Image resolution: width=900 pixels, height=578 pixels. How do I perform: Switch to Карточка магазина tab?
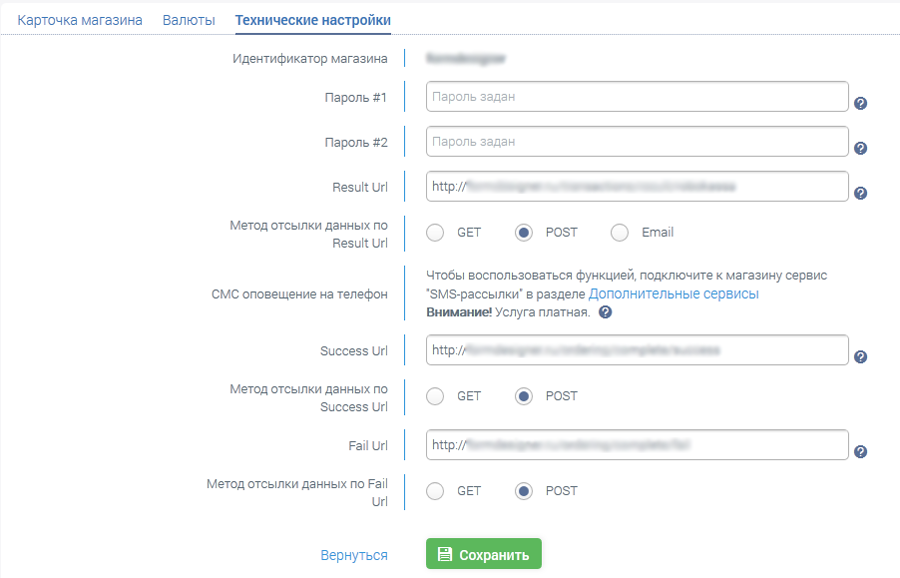[x=80, y=20]
